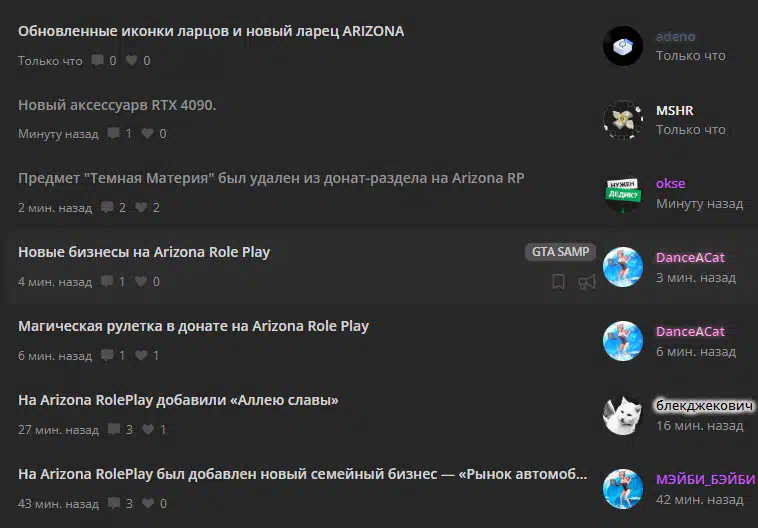Open okse's avatar with Нужен дедик
This screenshot has height=528, width=758.
coord(623,194)
